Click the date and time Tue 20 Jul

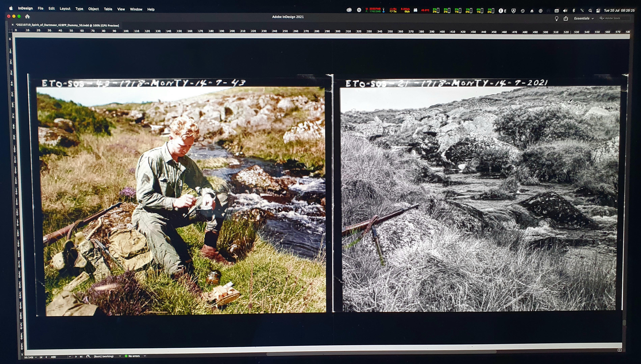[x=619, y=10]
